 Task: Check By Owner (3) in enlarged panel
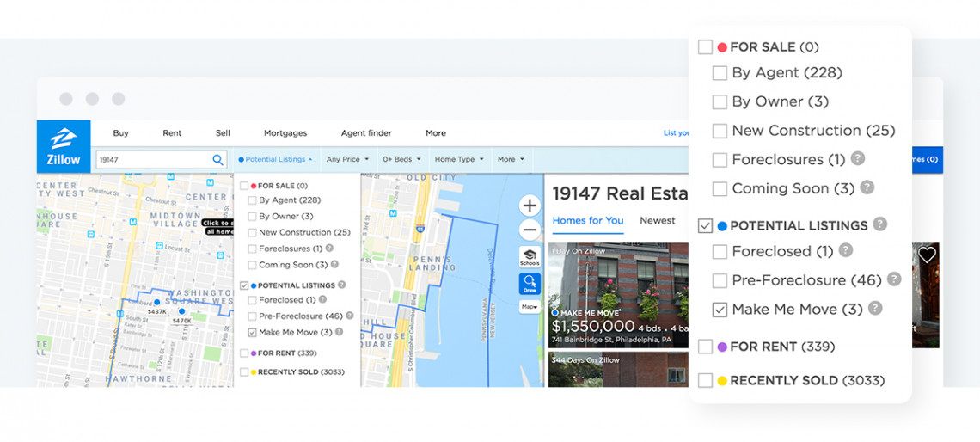click(x=720, y=102)
